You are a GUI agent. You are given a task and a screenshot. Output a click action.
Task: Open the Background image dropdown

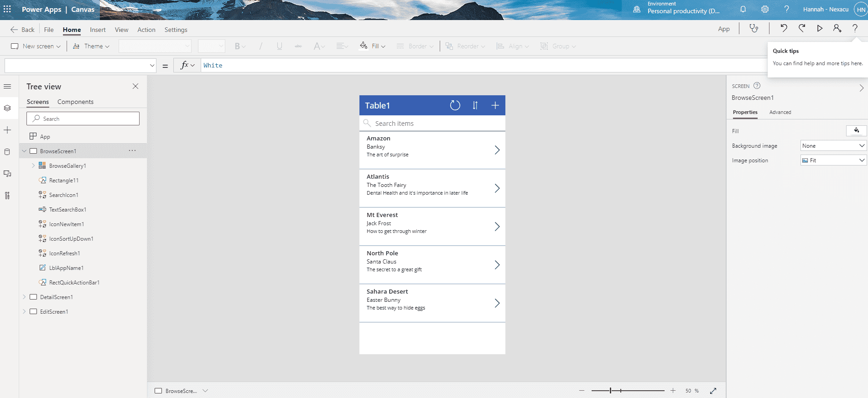[833, 146]
